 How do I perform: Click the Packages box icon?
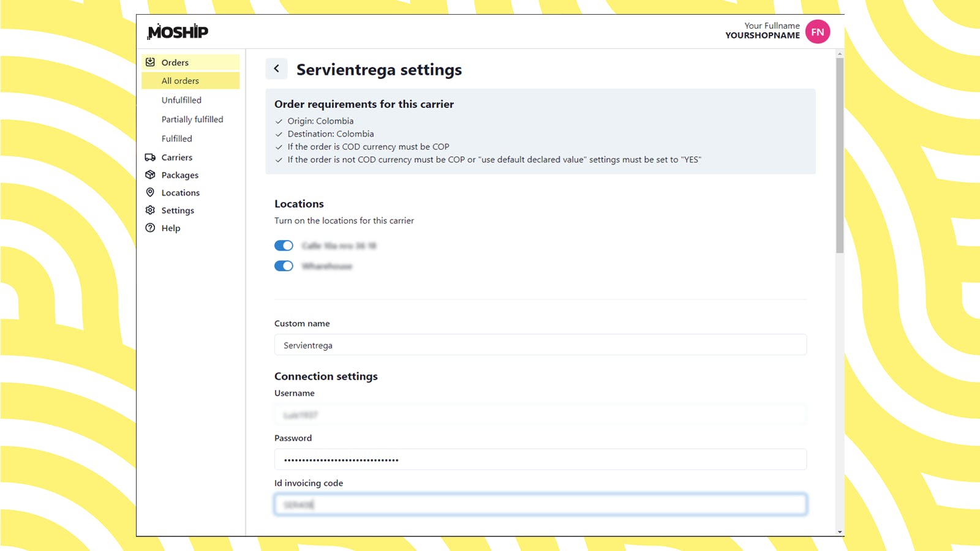150,175
